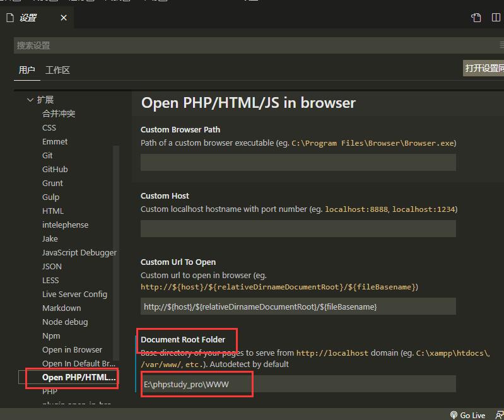Click the Custom Host input field

click(x=298, y=228)
